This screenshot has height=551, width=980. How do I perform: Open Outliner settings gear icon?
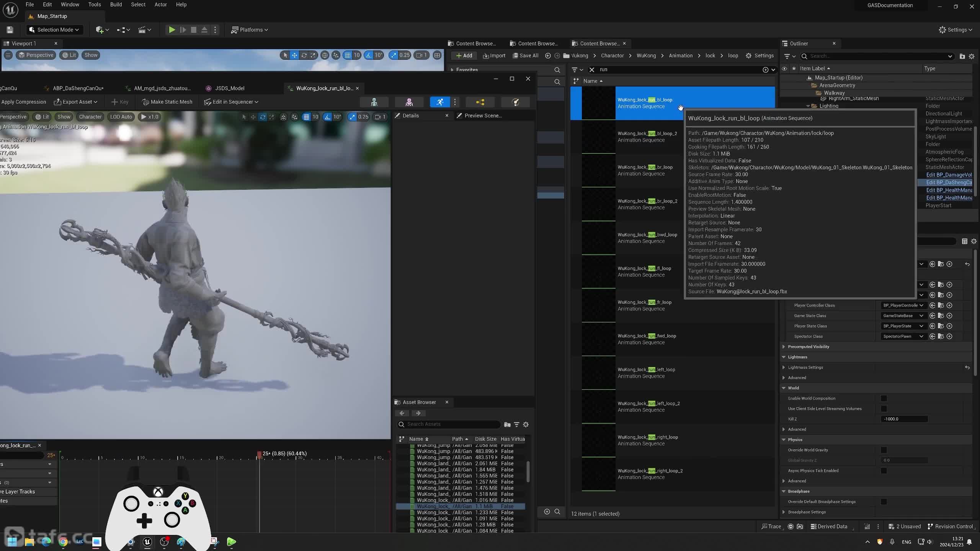click(x=972, y=56)
